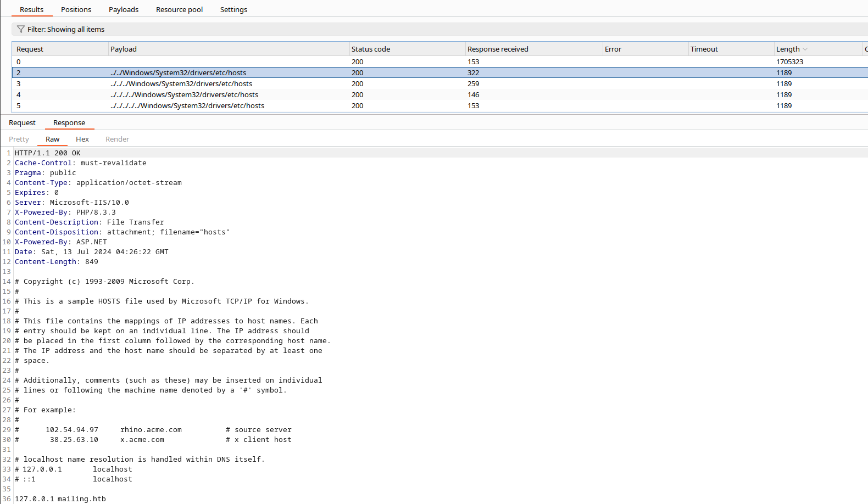Switch to Hex view

82,139
